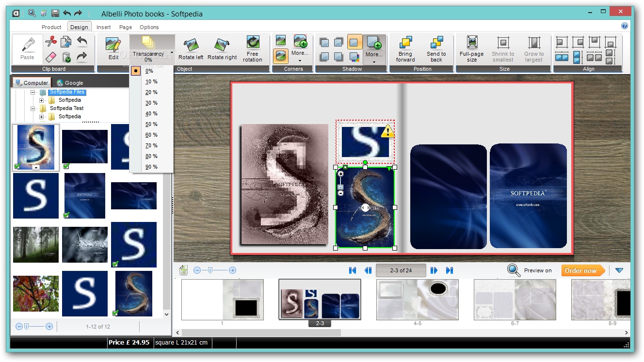The image size is (644, 362).
Task: Open the help question mark icon
Action: point(625,26)
